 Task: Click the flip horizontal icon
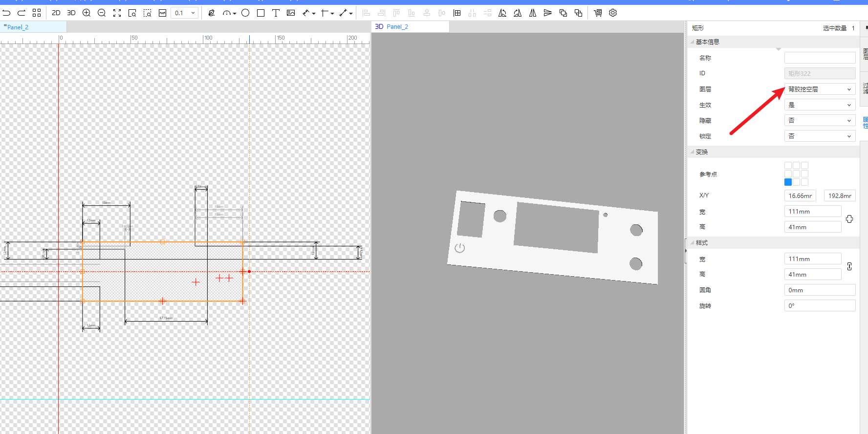click(x=533, y=13)
